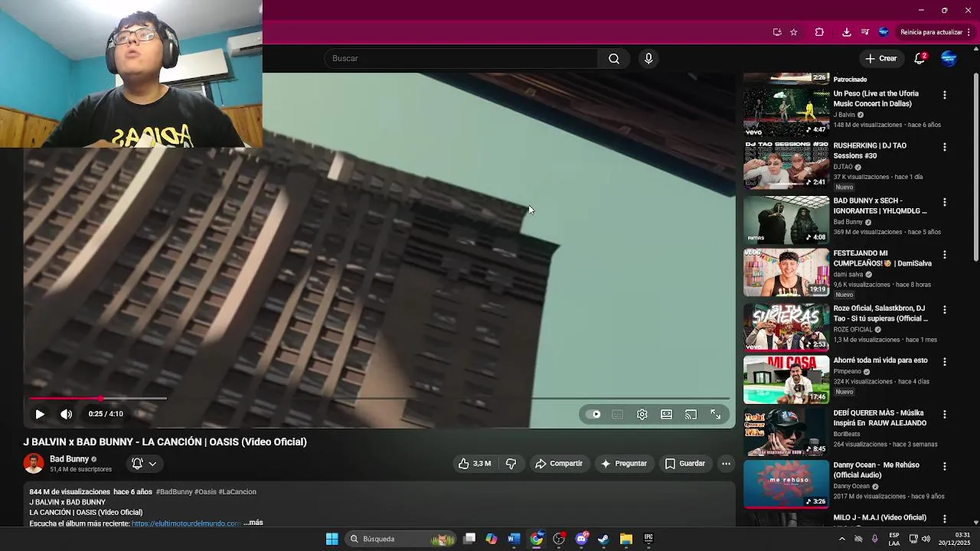The height and width of the screenshot is (551, 980).
Task: Click Reinicia para actualizar button
Action: 931,32
